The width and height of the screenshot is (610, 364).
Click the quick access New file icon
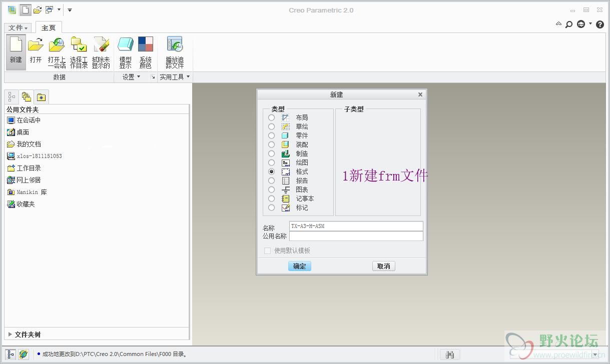pyautogui.click(x=25, y=10)
